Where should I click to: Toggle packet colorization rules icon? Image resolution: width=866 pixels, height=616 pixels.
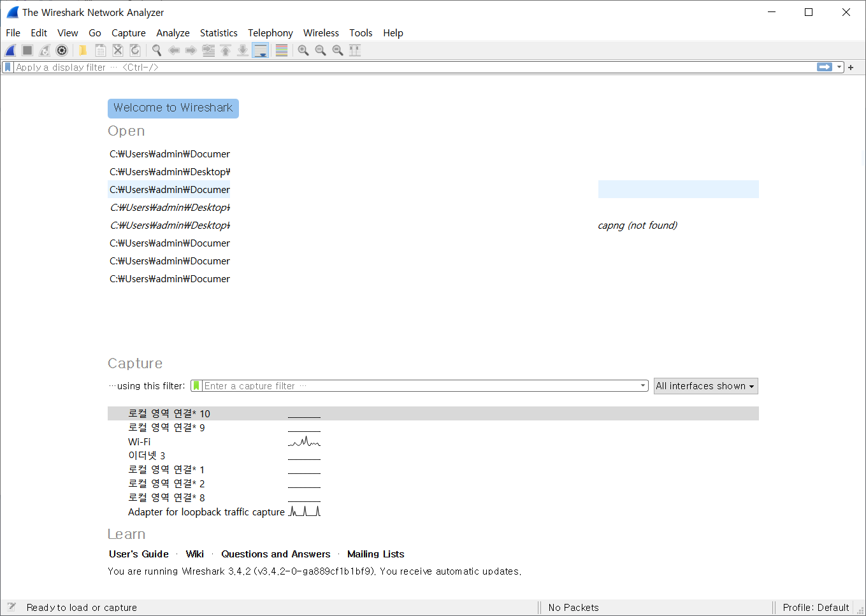281,50
